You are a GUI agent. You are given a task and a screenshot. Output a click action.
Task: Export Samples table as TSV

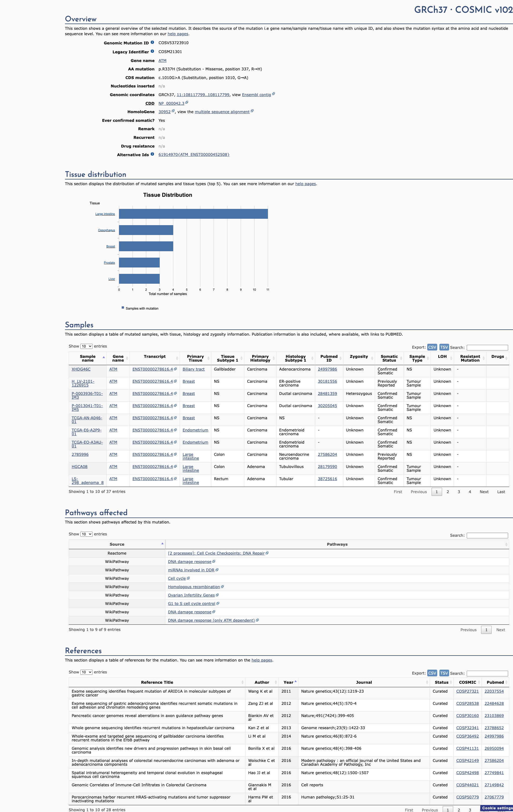point(444,347)
